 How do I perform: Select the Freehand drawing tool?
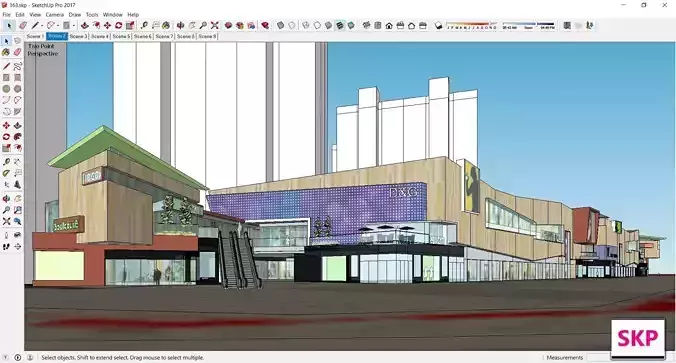(17, 66)
